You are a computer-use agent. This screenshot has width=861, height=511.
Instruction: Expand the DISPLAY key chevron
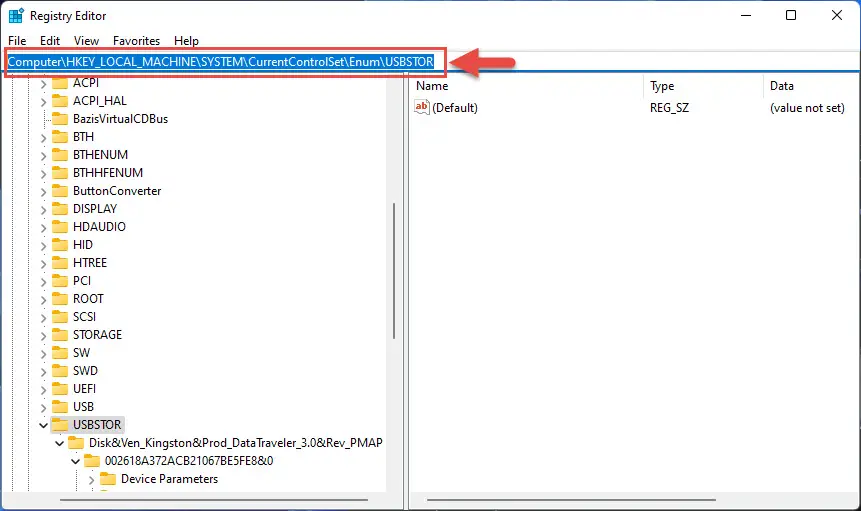click(x=43, y=209)
